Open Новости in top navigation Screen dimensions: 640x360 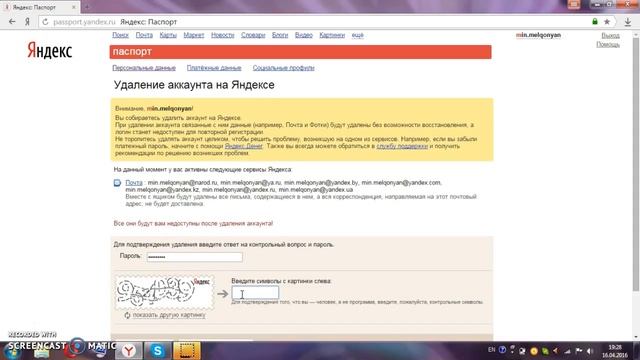(222, 35)
